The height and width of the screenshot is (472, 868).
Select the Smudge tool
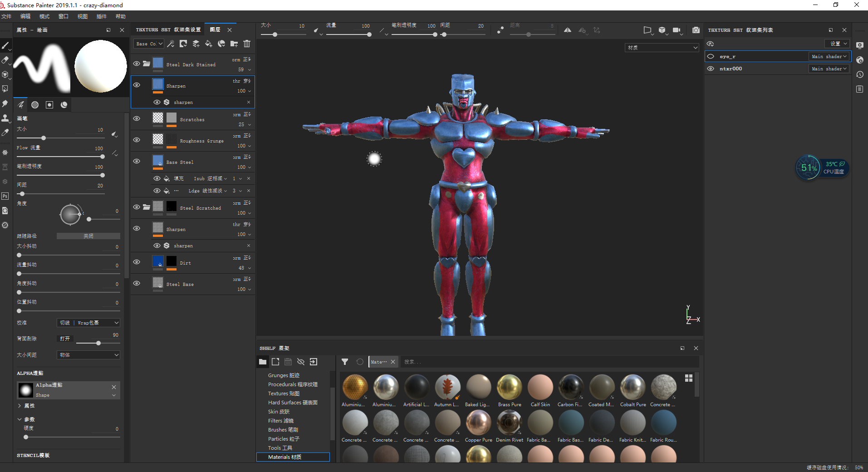pyautogui.click(x=5, y=104)
